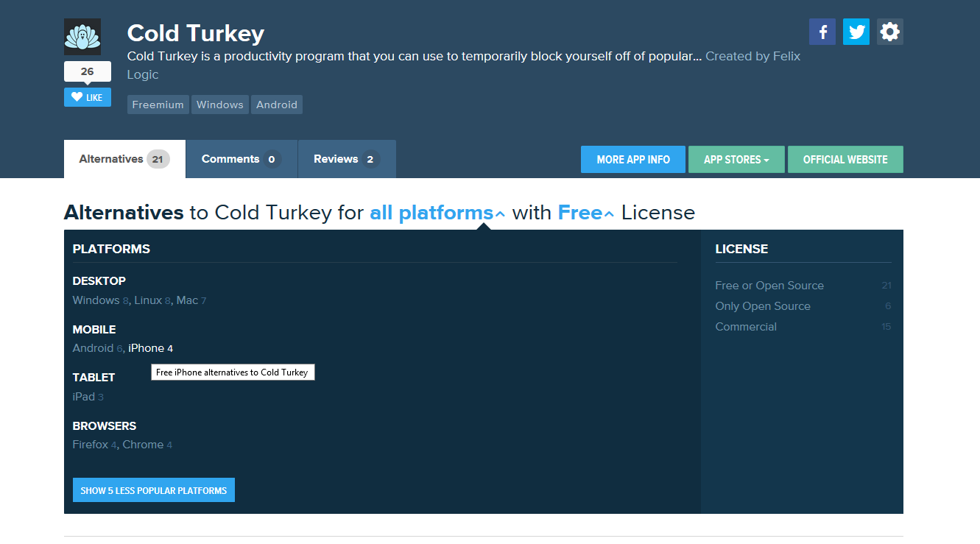Click Created by Felix Logic link
This screenshot has height=544, width=980.
pos(752,57)
